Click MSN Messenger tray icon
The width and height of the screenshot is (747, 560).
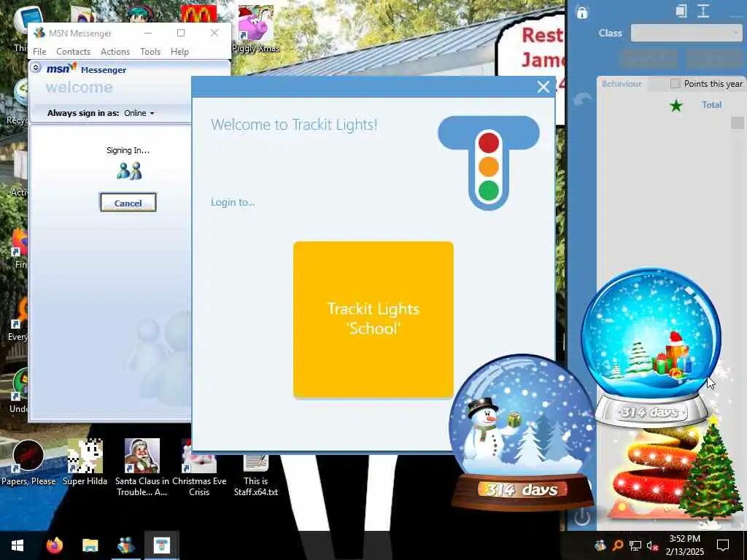[x=600, y=545]
